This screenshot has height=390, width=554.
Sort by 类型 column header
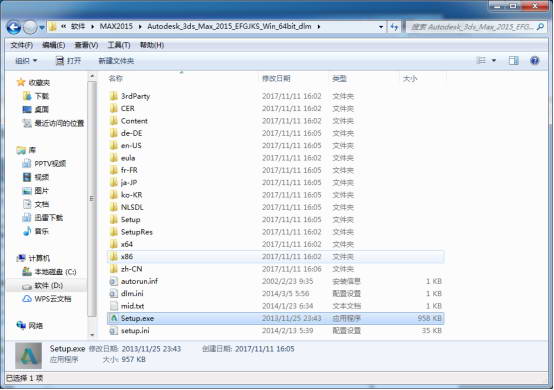(x=340, y=78)
